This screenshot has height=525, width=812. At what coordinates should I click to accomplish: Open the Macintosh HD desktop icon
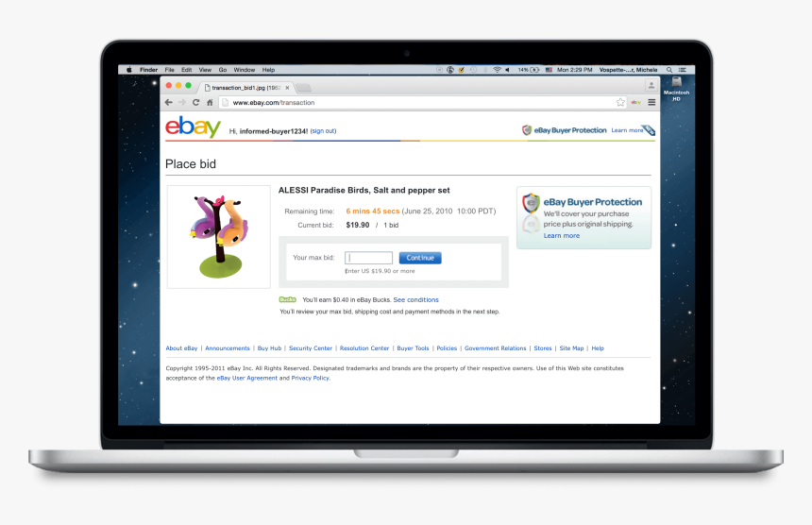coord(676,88)
